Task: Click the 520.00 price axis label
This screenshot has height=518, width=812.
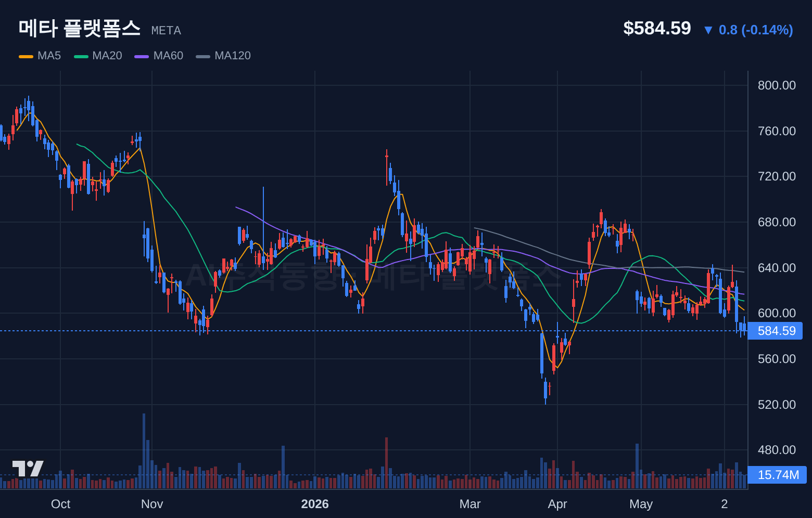Action: tap(777, 405)
